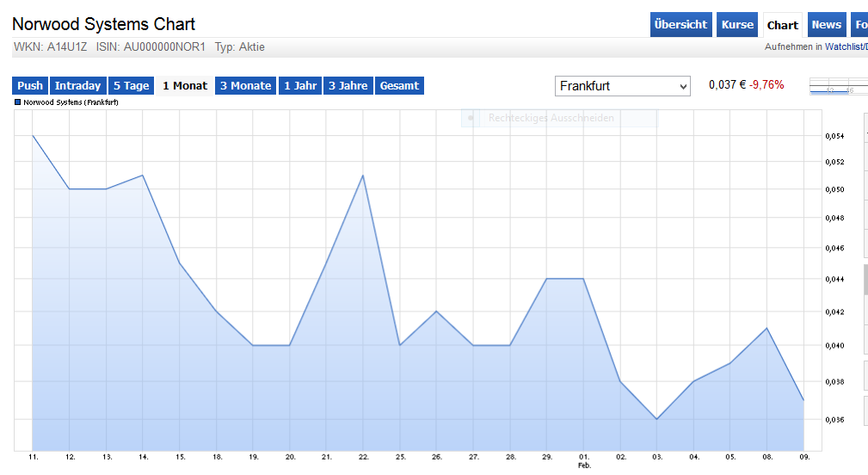Switch chart to 5 Tage

132,86
